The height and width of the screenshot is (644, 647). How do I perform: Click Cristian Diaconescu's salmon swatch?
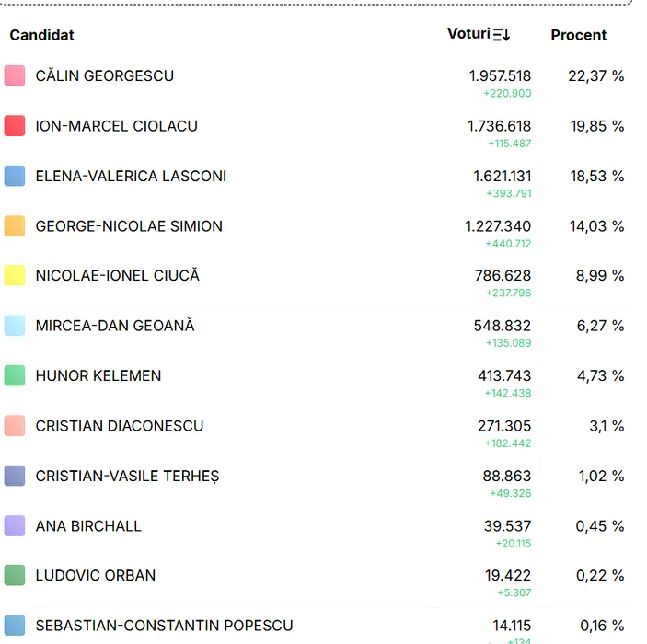click(15, 426)
